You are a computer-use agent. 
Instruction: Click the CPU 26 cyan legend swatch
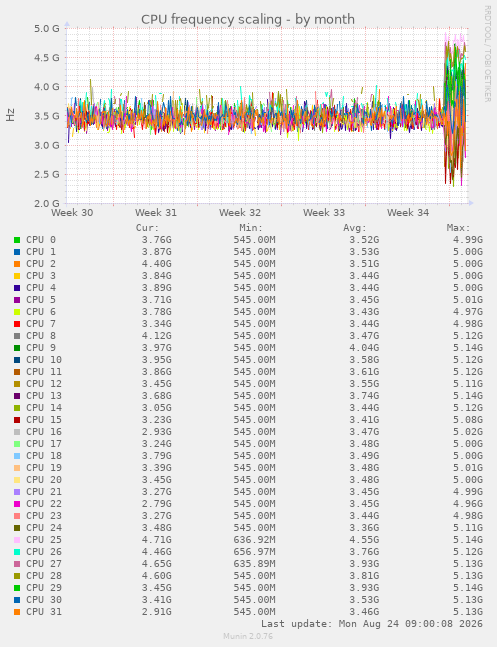[x=17, y=552]
